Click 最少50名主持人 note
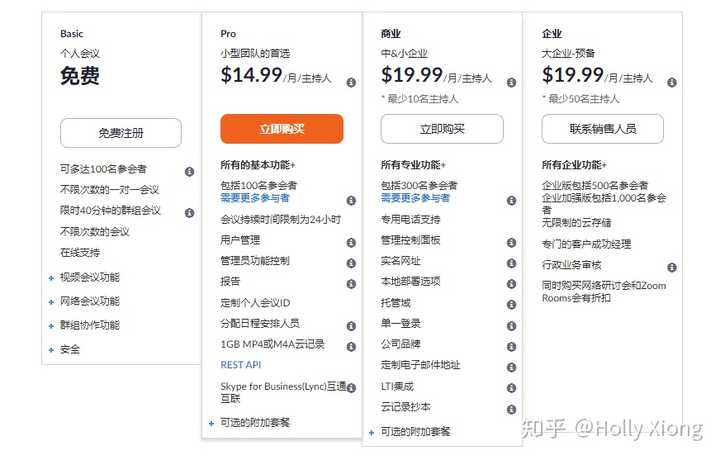720x460 pixels. (x=580, y=99)
